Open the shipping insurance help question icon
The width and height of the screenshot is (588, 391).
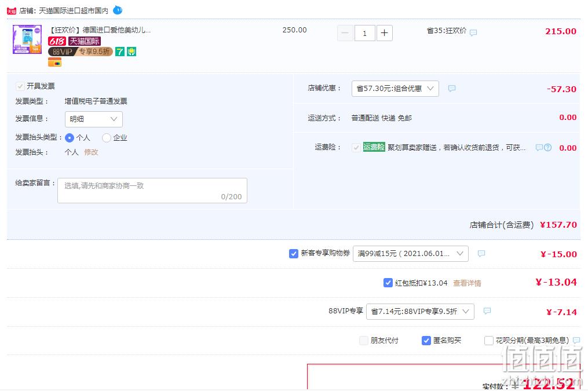548,148
